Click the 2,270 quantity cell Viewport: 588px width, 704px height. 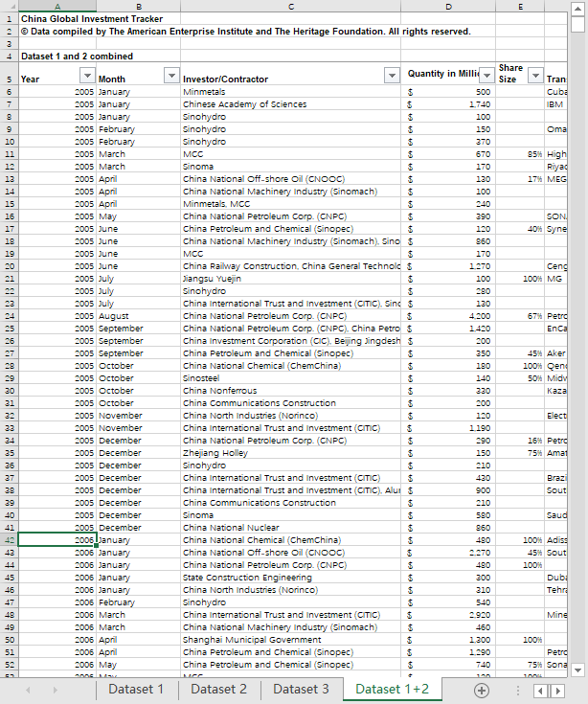pos(448,553)
